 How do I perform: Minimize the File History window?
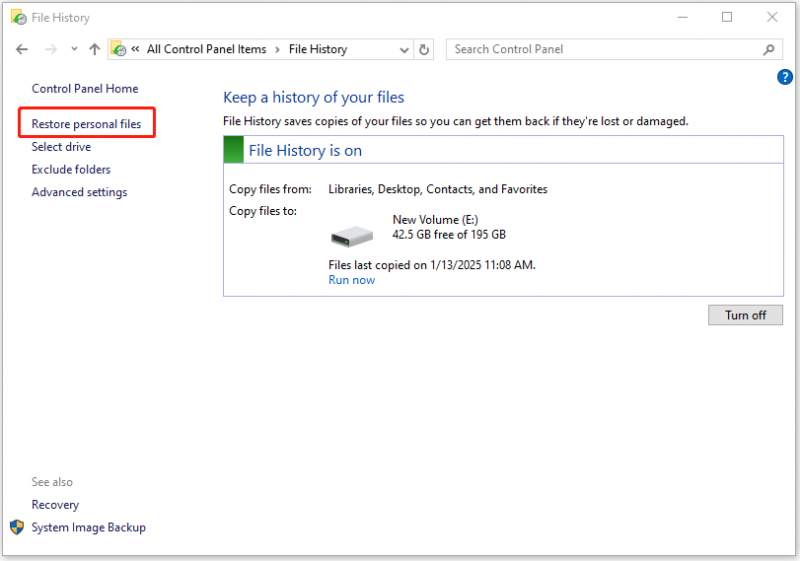(683, 17)
